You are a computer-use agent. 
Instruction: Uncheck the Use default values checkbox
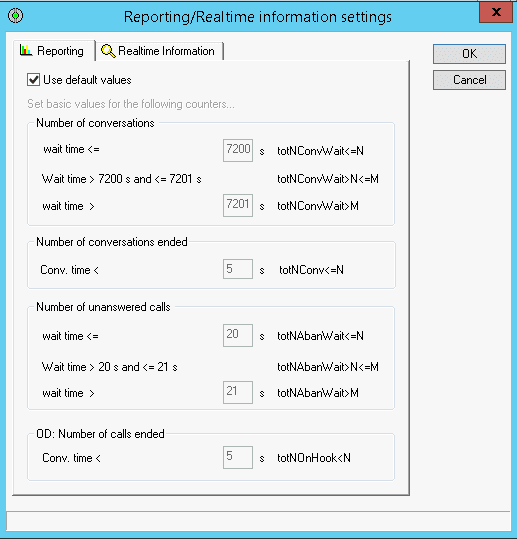click(x=33, y=80)
